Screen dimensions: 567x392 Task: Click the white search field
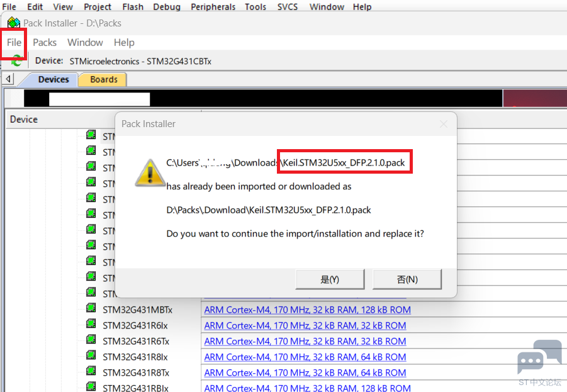pos(99,99)
